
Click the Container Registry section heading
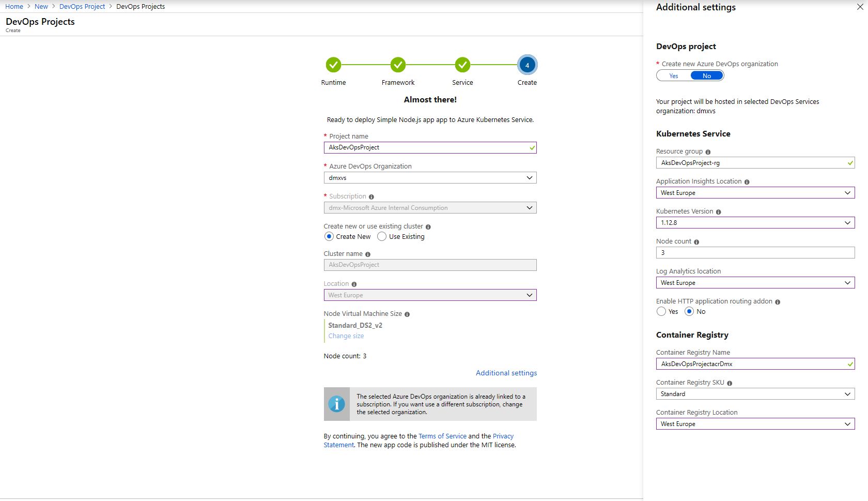click(692, 335)
